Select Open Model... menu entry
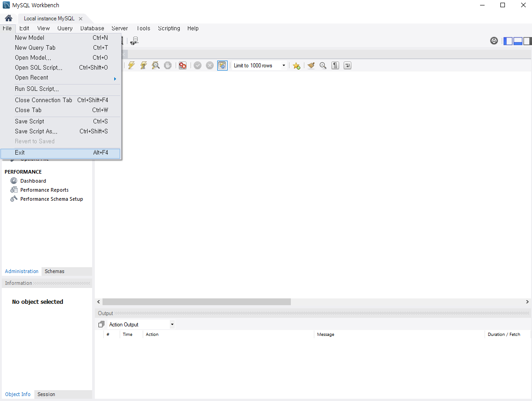The height and width of the screenshot is (401, 532). point(61,57)
